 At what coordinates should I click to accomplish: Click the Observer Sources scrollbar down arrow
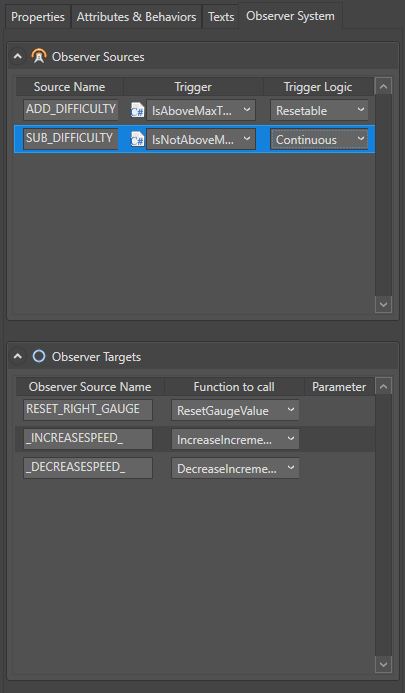383,304
